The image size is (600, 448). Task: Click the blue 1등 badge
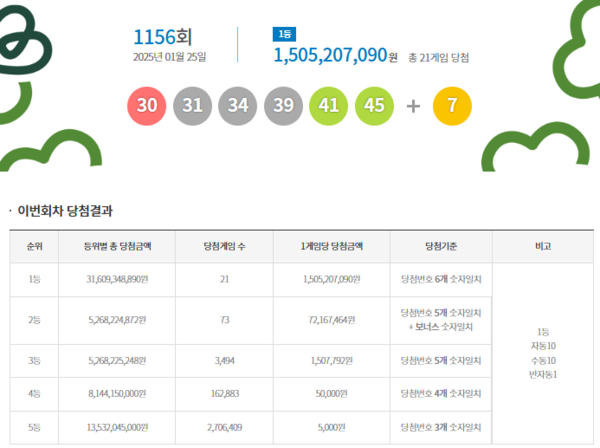[284, 34]
